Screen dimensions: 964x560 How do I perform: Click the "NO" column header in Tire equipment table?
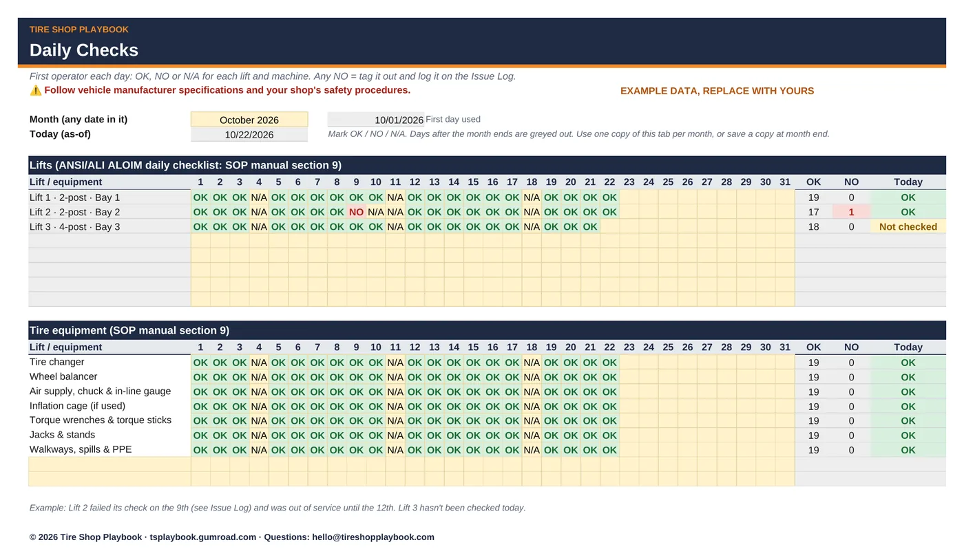point(852,347)
